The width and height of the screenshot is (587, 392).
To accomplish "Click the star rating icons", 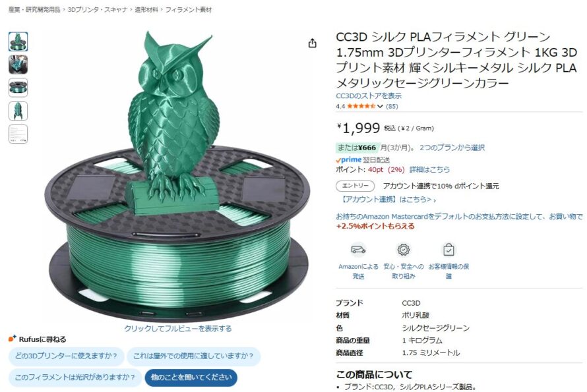I will [x=361, y=106].
